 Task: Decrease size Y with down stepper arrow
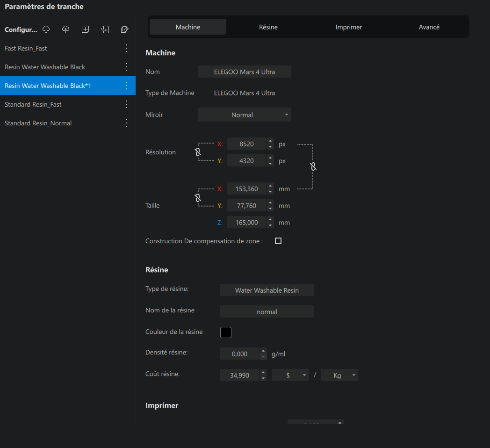[x=270, y=209]
